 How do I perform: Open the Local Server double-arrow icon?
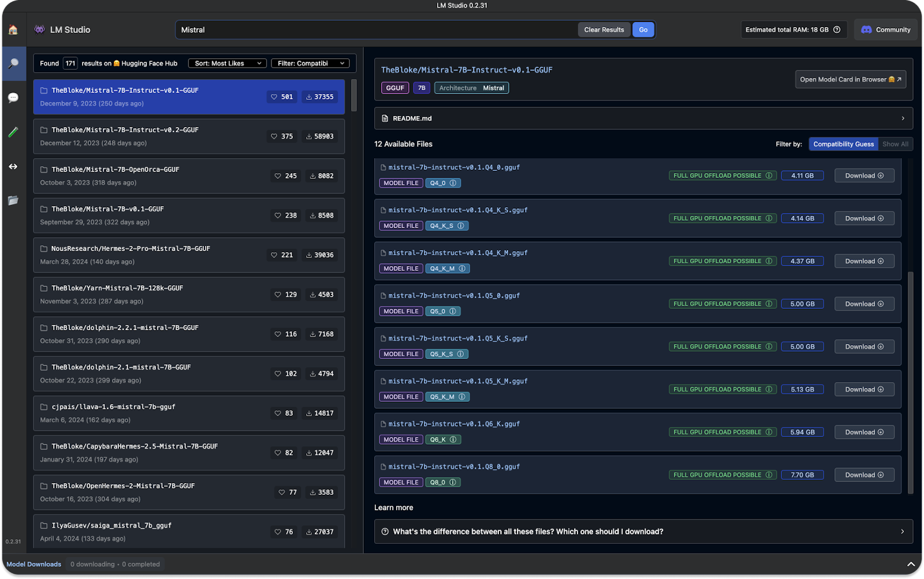(x=13, y=166)
